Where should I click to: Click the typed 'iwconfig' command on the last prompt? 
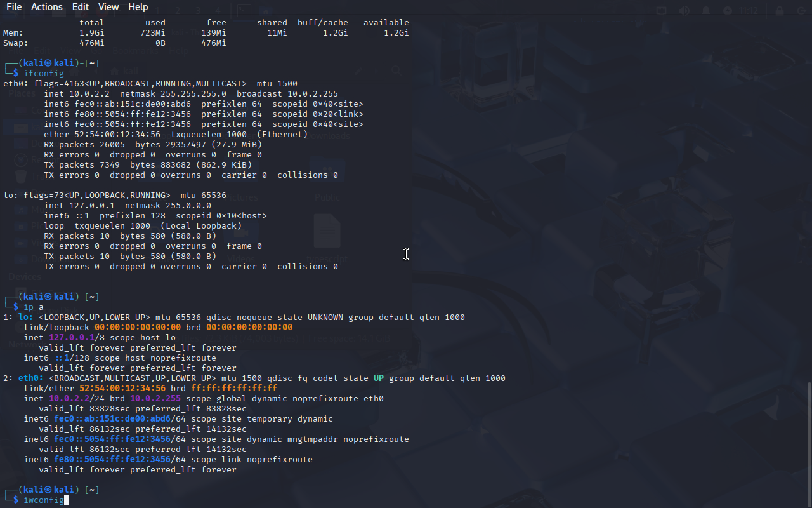click(x=44, y=500)
